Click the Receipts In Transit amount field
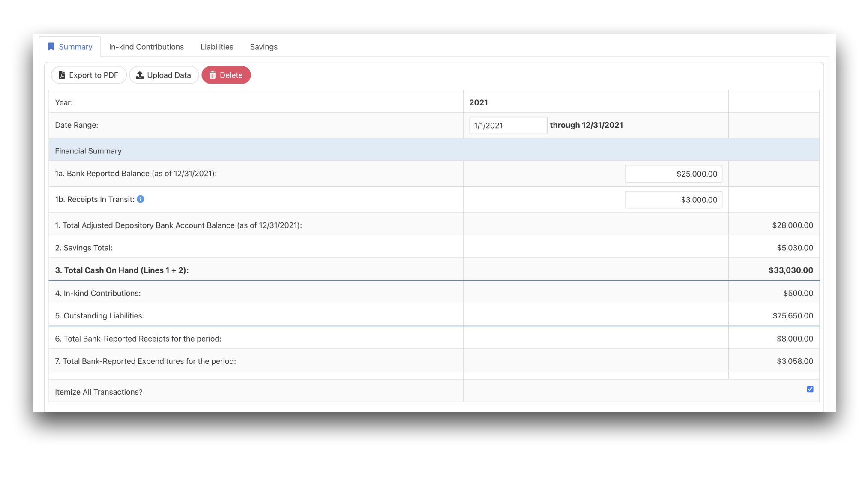 (x=673, y=200)
